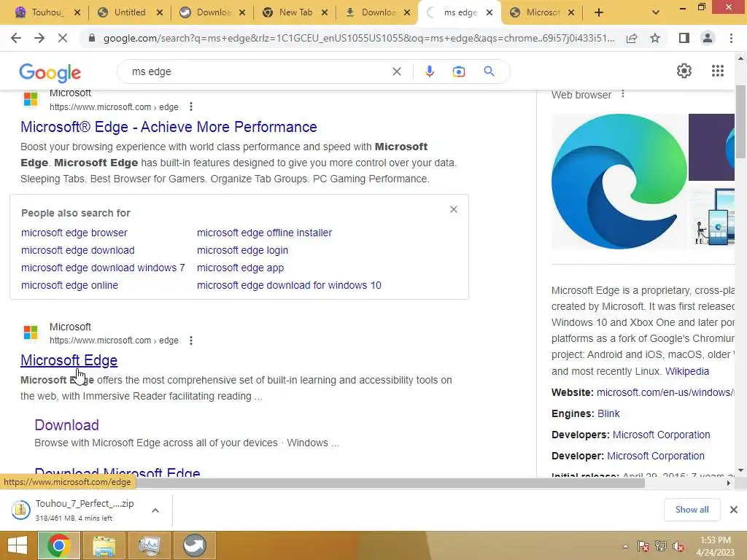Open the Windows Start button
The height and width of the screenshot is (560, 747).
pyautogui.click(x=18, y=545)
